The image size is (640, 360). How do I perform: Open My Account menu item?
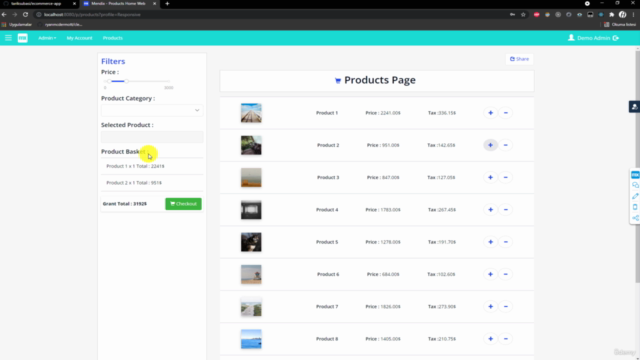79,38
